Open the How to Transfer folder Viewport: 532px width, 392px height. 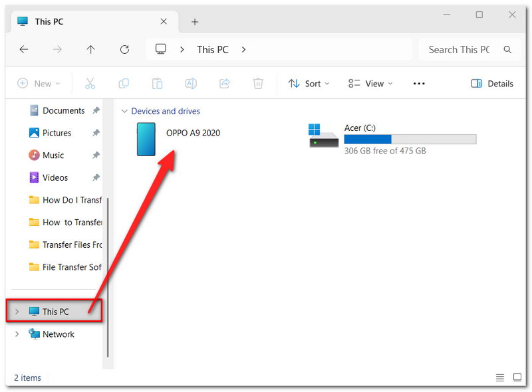[x=65, y=223]
